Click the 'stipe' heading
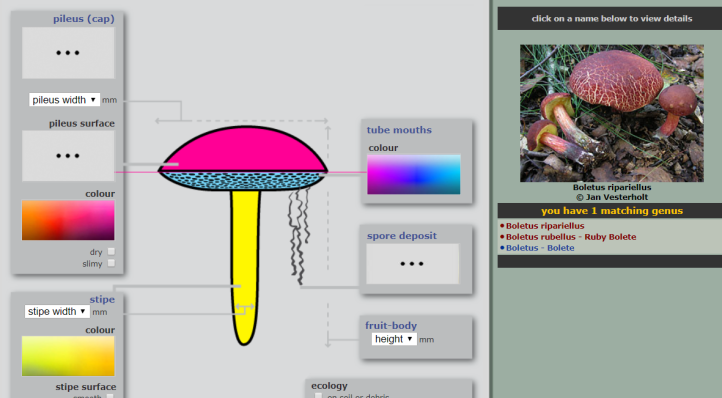 click(x=102, y=299)
